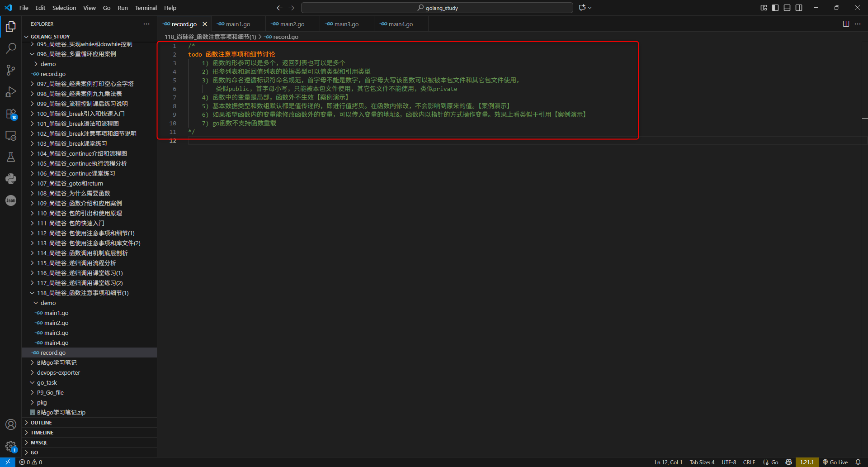The image size is (868, 467).
Task: Open Customize Layout in the title bar
Action: click(x=764, y=8)
